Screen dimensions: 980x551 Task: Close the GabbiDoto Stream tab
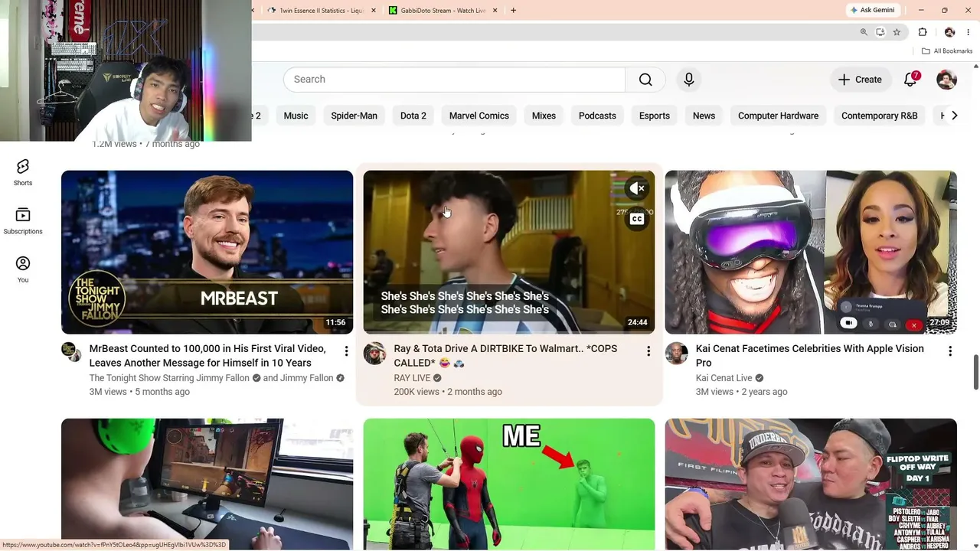(495, 10)
